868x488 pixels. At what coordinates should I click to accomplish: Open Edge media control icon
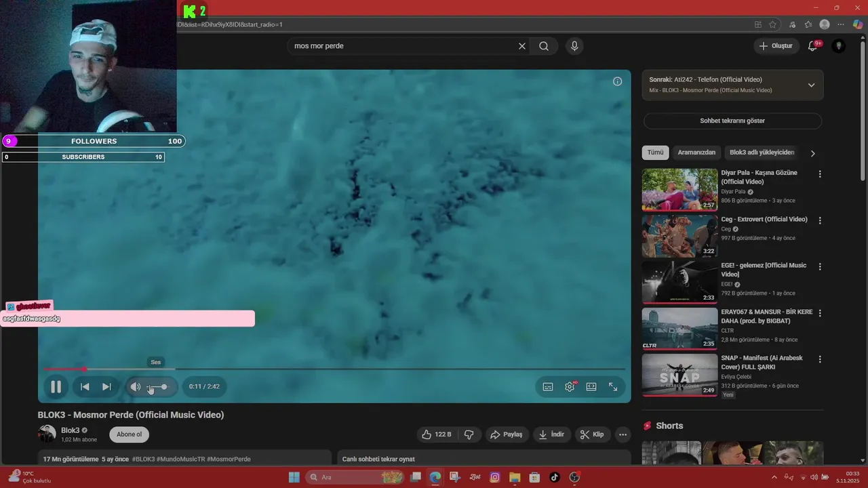(x=792, y=24)
